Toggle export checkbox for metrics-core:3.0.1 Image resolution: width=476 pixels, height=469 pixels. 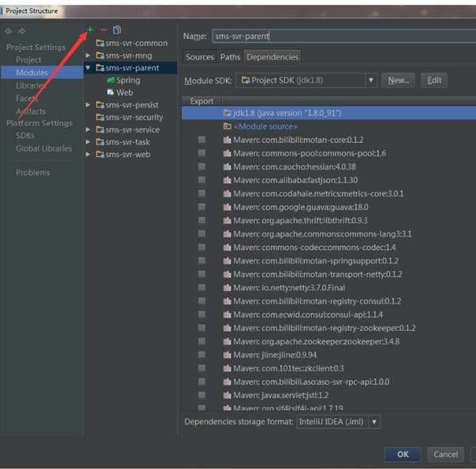[202, 193]
